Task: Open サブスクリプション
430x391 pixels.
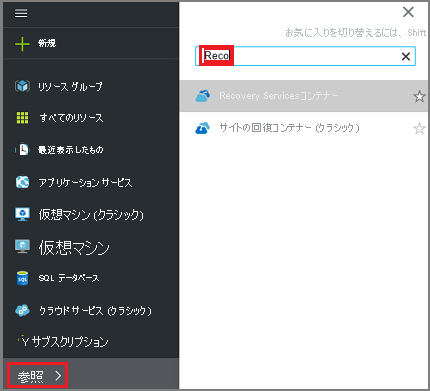Action: [x=70, y=342]
